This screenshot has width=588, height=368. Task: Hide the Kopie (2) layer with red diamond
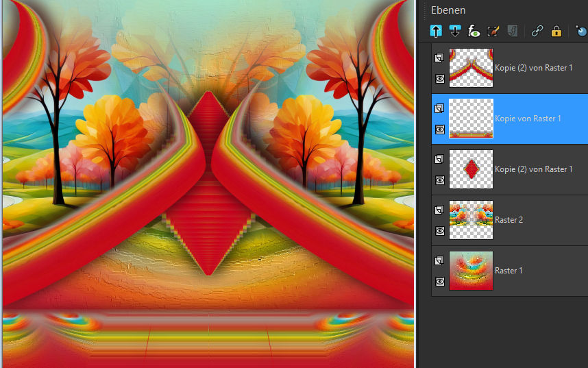coord(440,180)
